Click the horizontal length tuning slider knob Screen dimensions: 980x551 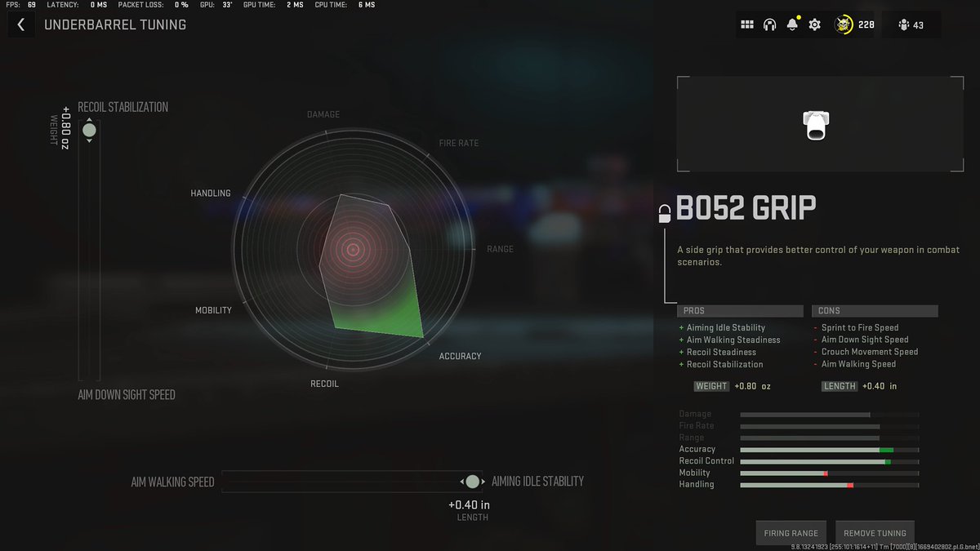click(x=472, y=482)
